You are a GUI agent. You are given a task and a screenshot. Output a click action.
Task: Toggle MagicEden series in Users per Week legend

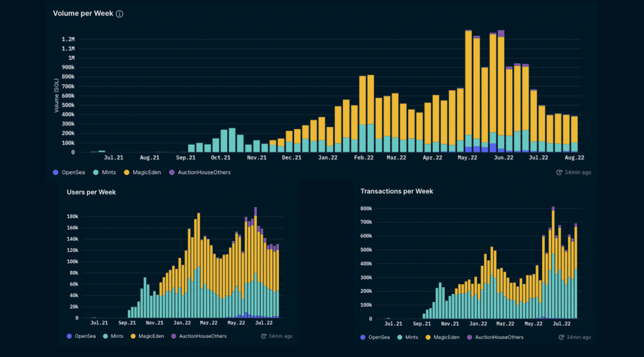point(151,336)
